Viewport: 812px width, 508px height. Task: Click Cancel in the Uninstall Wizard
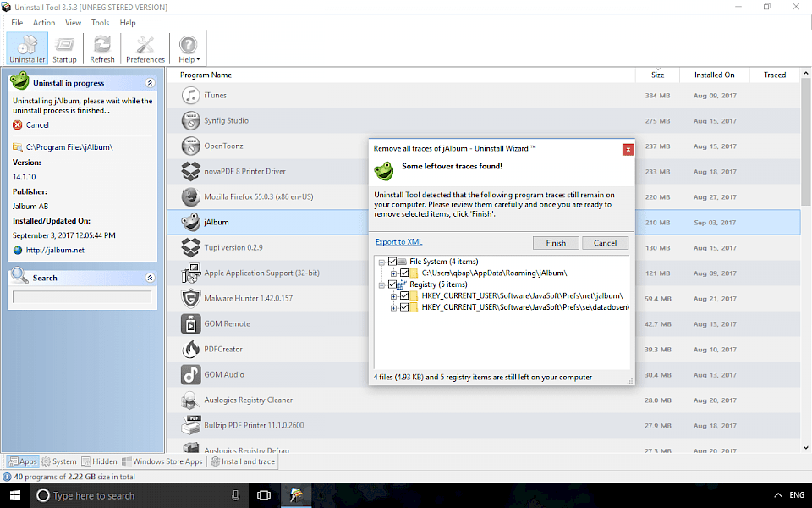coord(605,243)
